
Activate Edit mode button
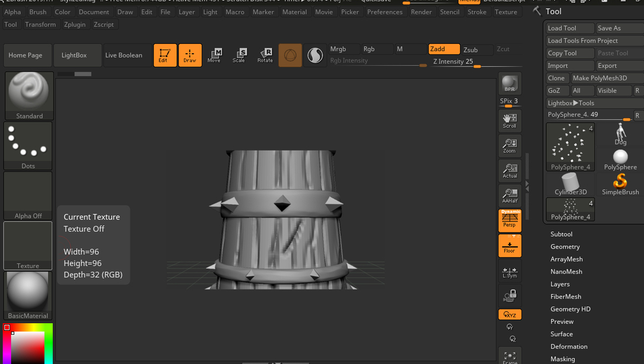[165, 55]
